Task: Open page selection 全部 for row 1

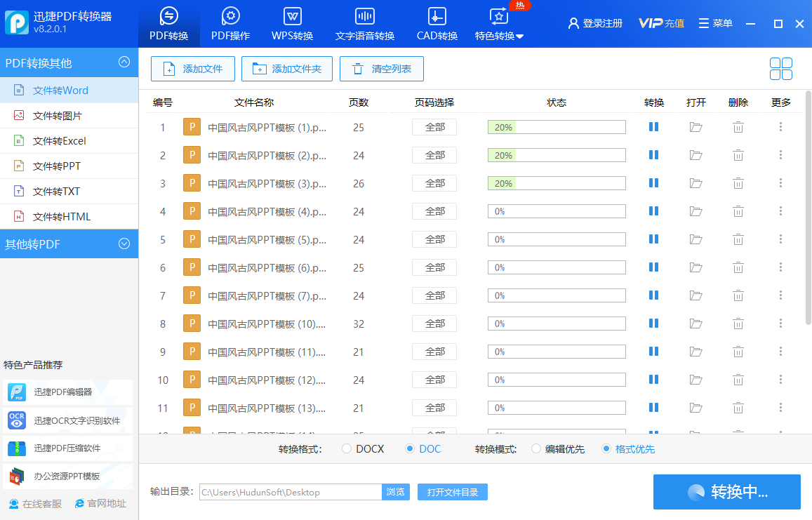Action: click(434, 127)
